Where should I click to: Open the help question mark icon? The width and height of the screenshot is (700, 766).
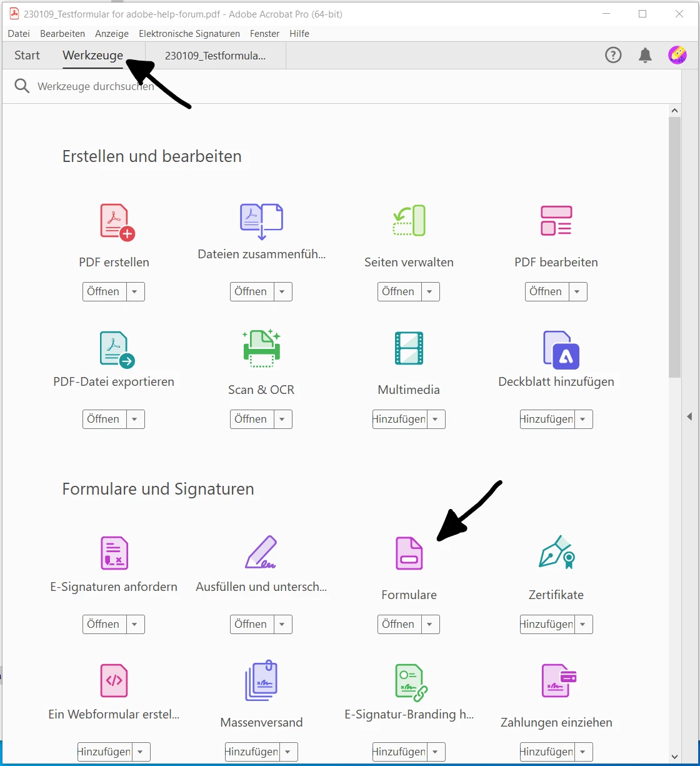[x=613, y=55]
